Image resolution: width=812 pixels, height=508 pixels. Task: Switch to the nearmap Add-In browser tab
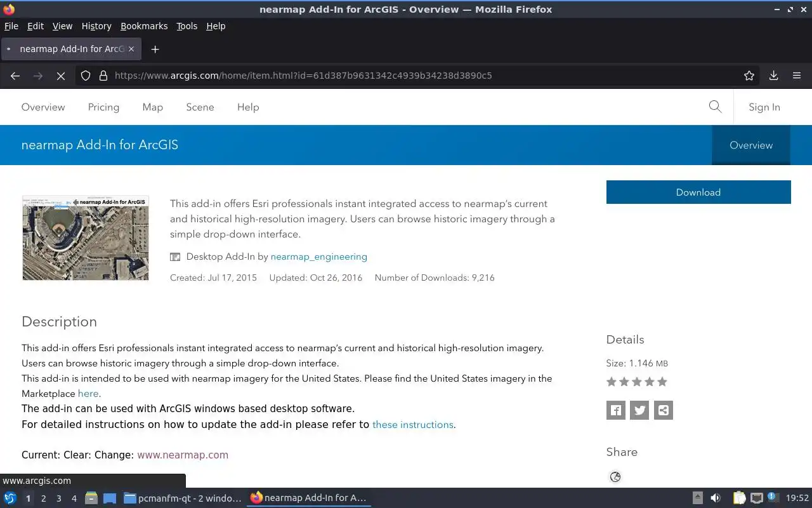pyautogui.click(x=71, y=49)
